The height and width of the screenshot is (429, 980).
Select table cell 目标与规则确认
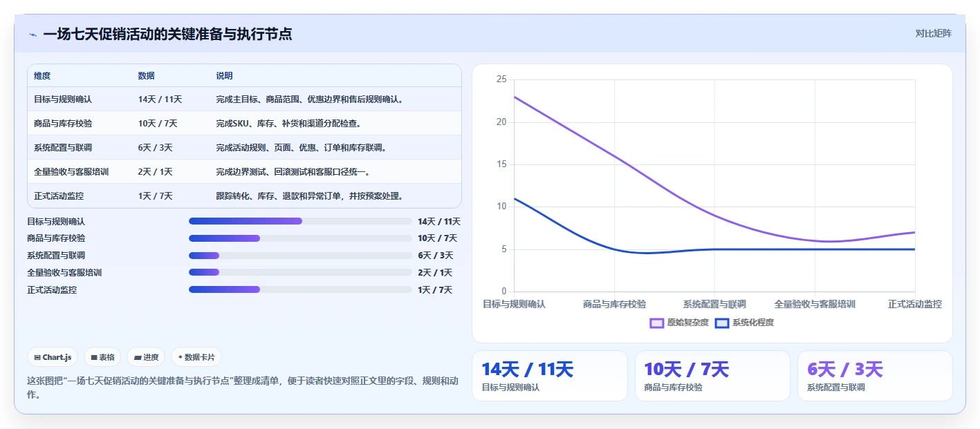(x=63, y=99)
